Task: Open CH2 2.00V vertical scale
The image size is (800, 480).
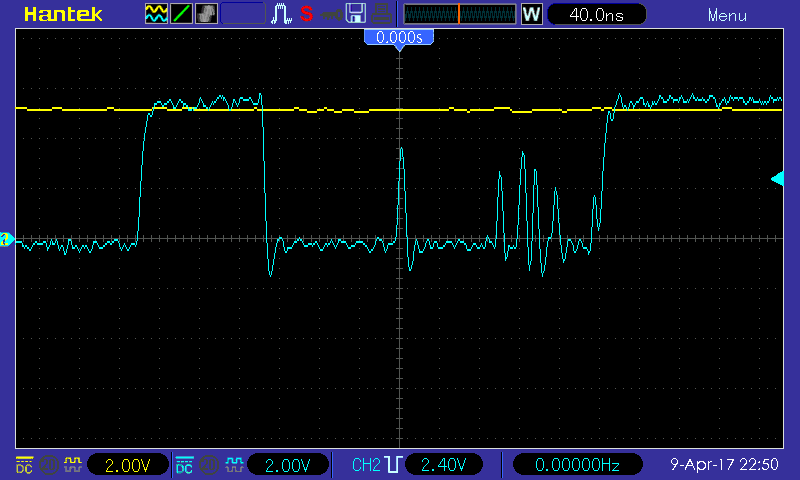Action: 289,465
